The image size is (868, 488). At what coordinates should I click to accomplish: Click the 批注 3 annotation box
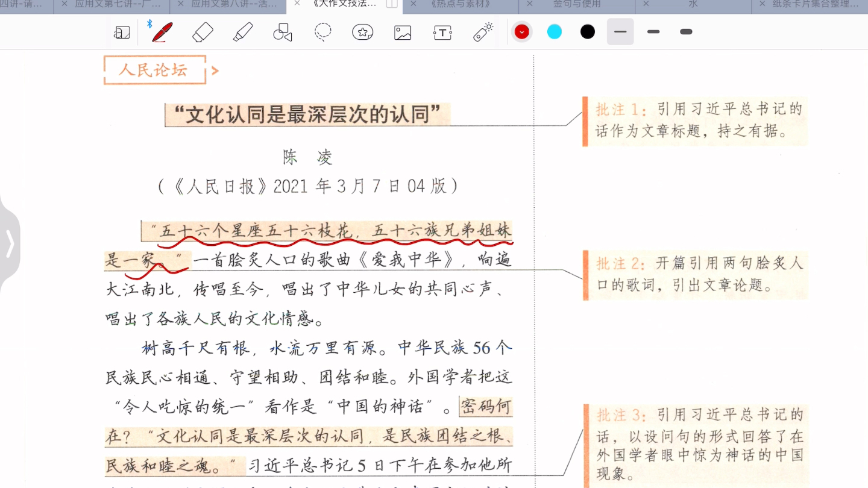694,446
